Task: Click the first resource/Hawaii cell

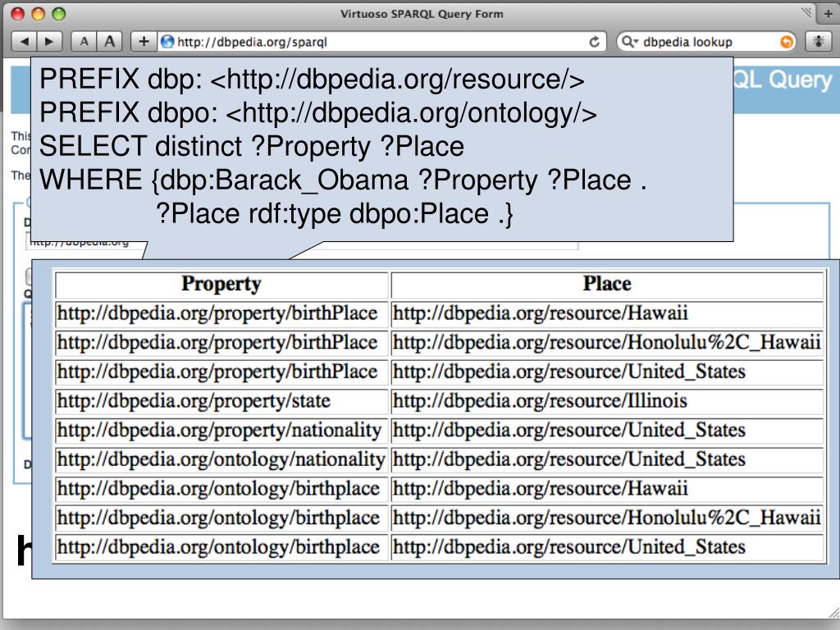Action: (607, 314)
